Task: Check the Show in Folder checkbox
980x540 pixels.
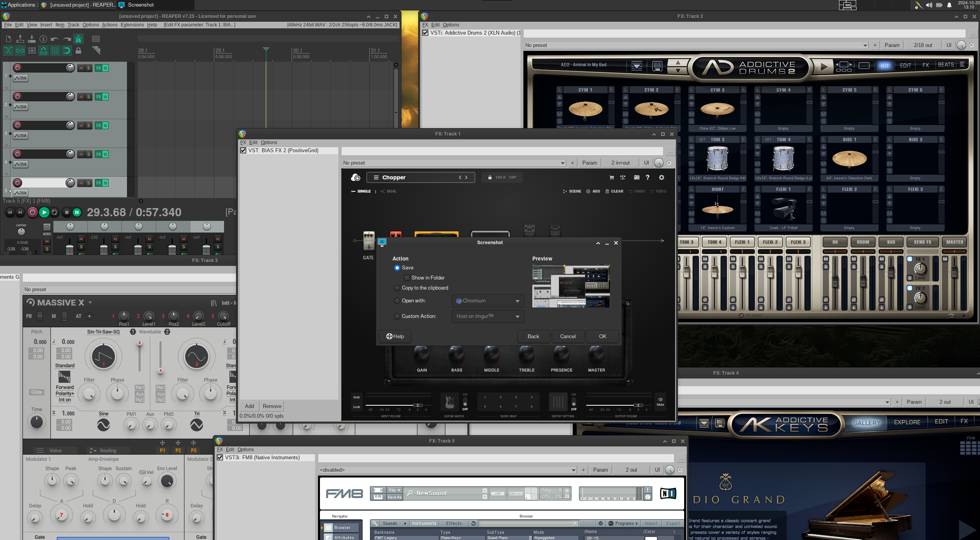Action: coord(407,278)
